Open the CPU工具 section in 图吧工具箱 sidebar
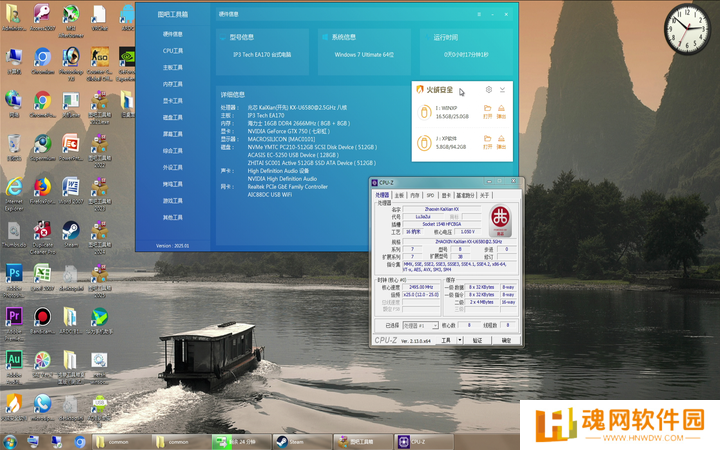The width and height of the screenshot is (720, 450). pos(173,51)
